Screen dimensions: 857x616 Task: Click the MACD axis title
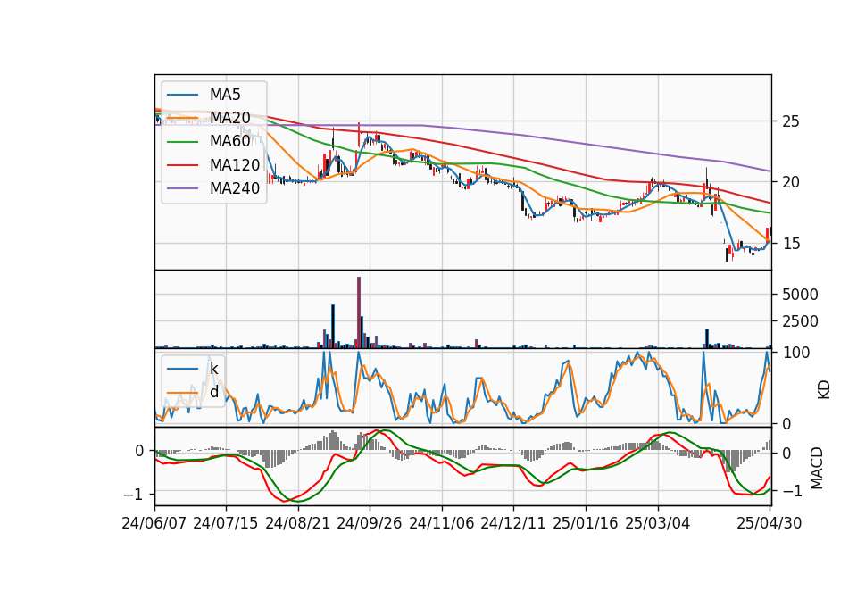pyautogui.click(x=817, y=468)
